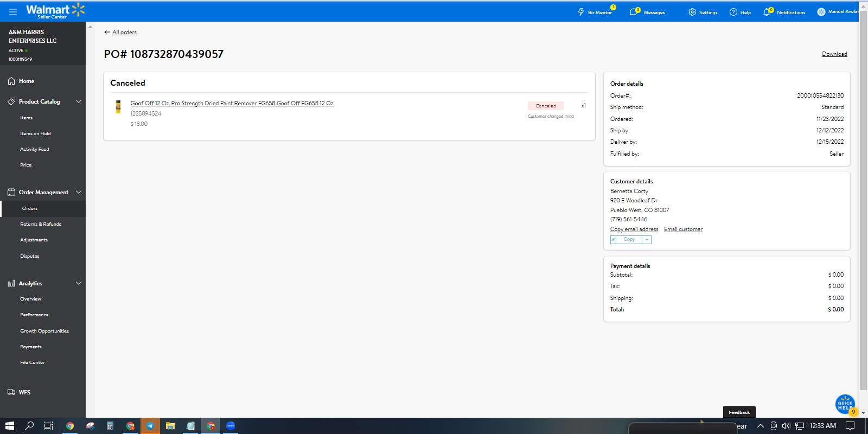This screenshot has height=434, width=868.
Task: Open Calculator from taskbar
Action: [x=110, y=426]
